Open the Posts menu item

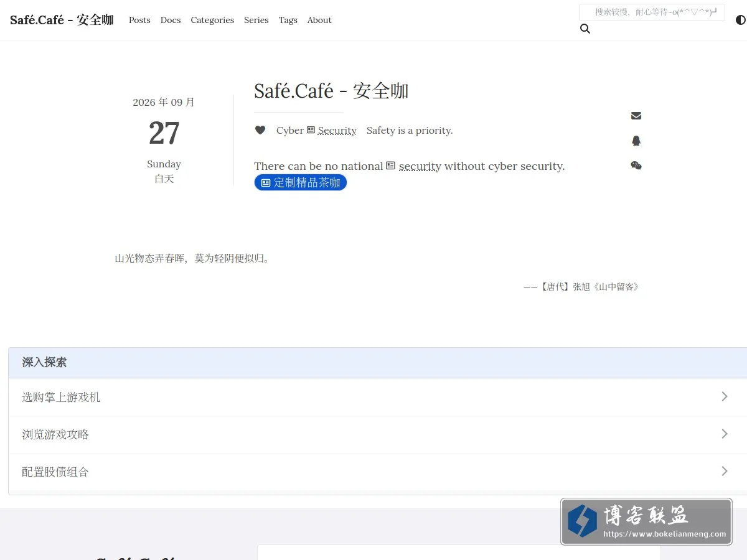point(139,20)
